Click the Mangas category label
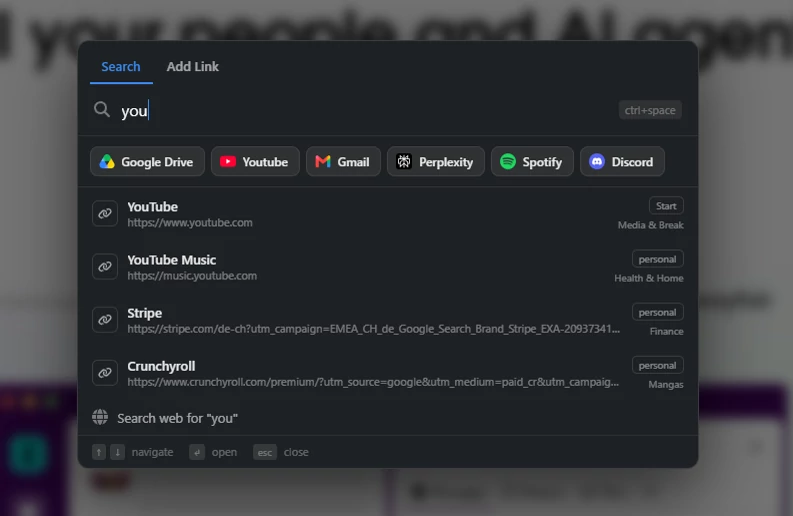 (x=666, y=384)
